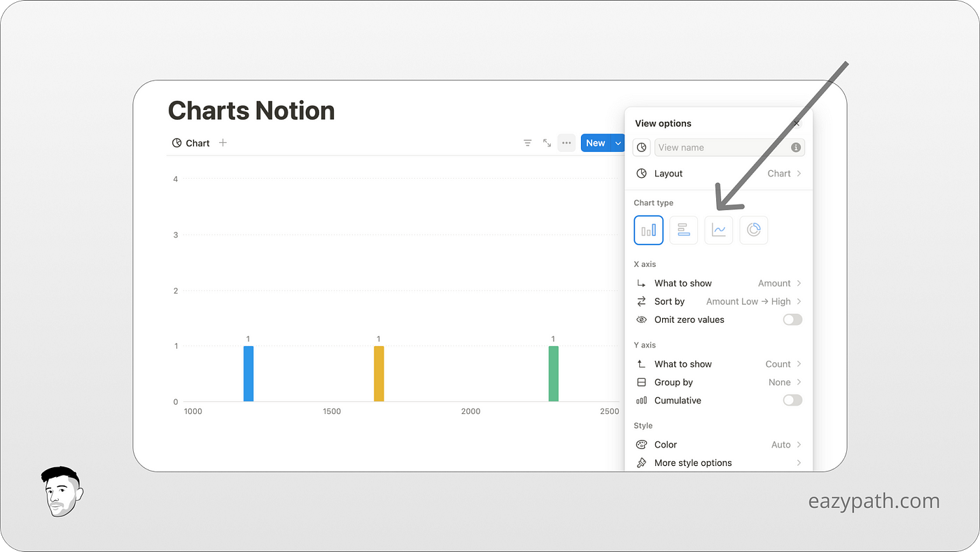Open the New button dropdown chevron
This screenshot has width=980, height=552.
click(618, 143)
